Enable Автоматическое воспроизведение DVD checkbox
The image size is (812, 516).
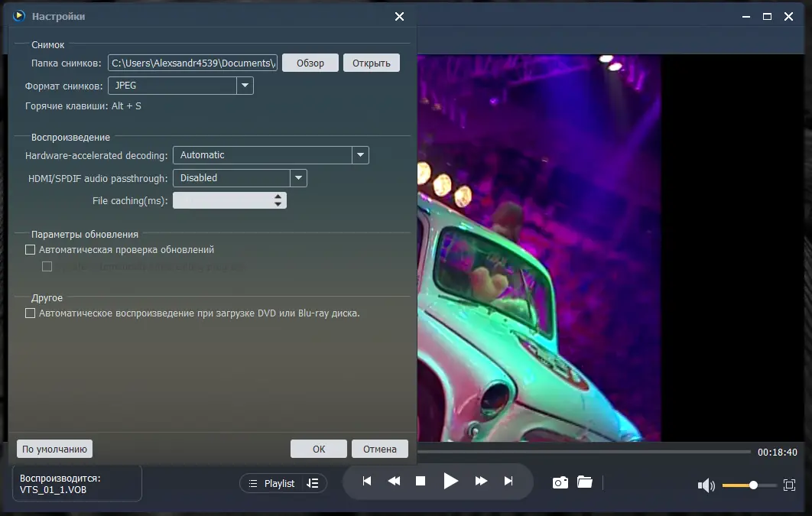click(x=30, y=313)
